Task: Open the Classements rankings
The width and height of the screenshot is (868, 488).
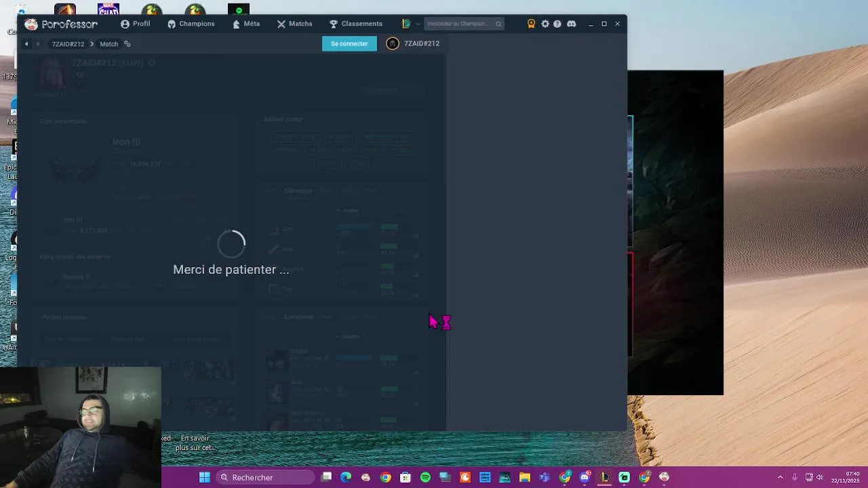Action: coord(356,24)
